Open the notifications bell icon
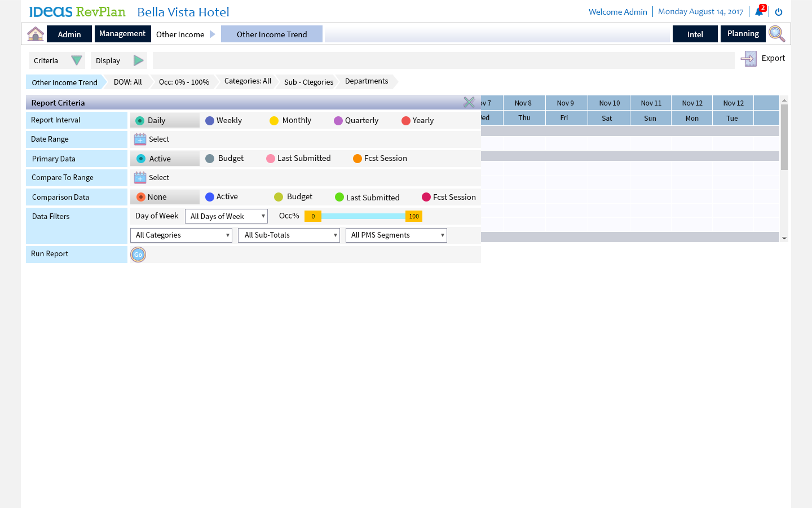 coord(759,12)
